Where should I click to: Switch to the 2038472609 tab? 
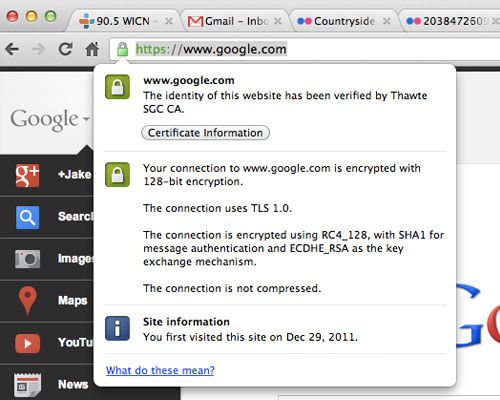pos(450,21)
